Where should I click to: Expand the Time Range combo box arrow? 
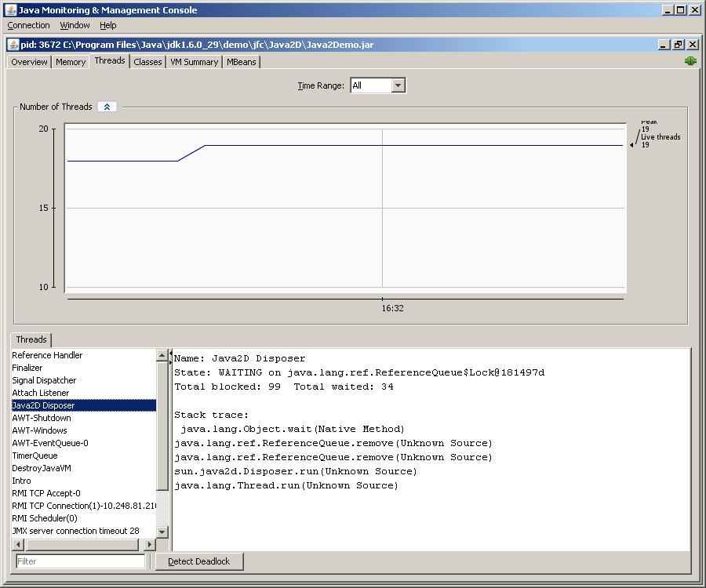tap(397, 85)
